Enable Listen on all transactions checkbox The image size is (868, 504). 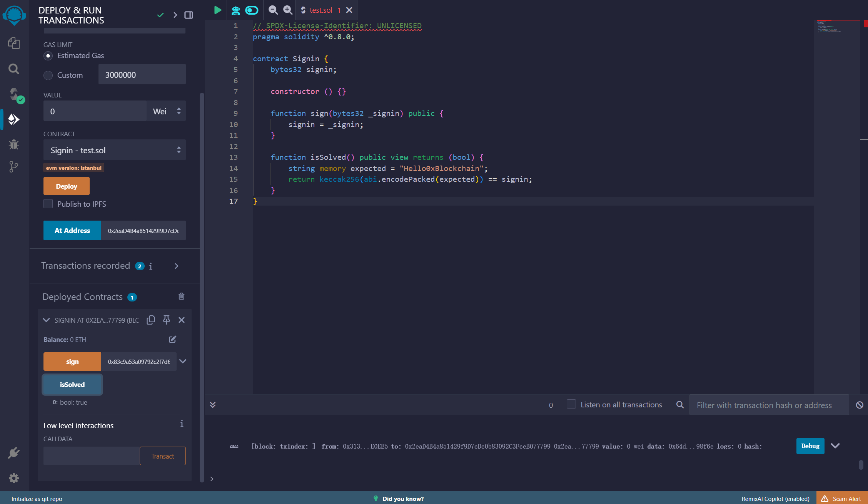click(x=571, y=404)
